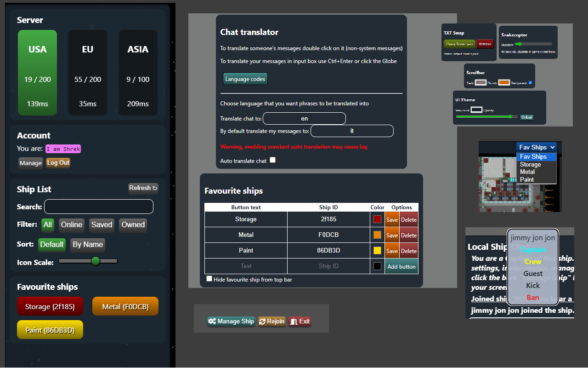Select the USA server

click(38, 73)
